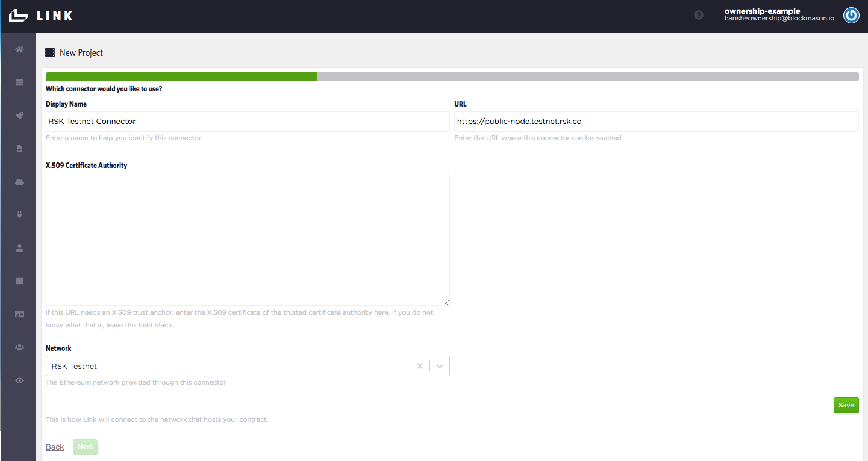Click the "New Project" page title
The width and height of the screenshot is (868, 461).
click(x=81, y=53)
